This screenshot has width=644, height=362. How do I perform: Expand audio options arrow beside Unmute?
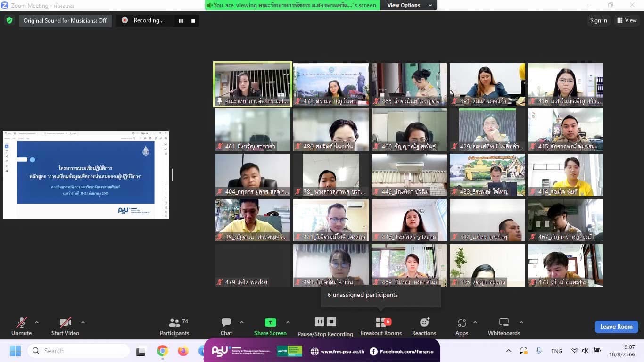tap(37, 323)
